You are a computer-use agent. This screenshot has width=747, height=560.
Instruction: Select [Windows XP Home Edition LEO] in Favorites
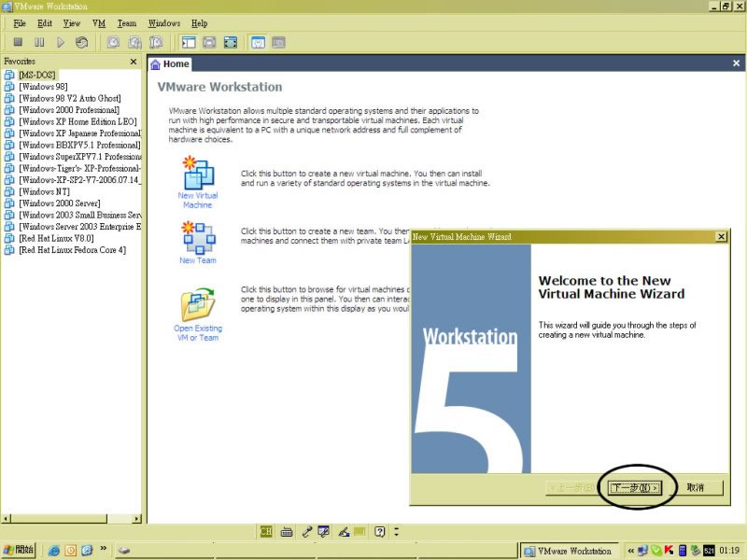[x=78, y=121]
